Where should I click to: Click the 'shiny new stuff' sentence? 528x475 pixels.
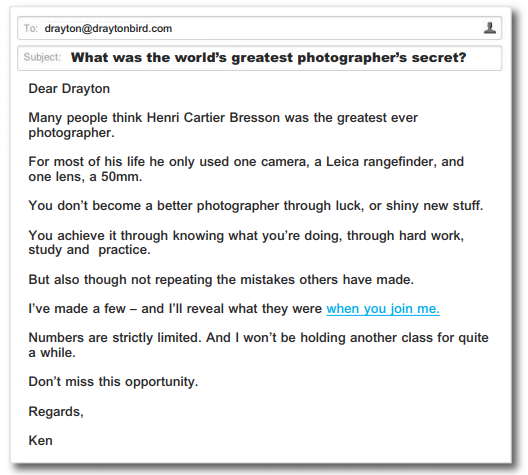coord(434,206)
